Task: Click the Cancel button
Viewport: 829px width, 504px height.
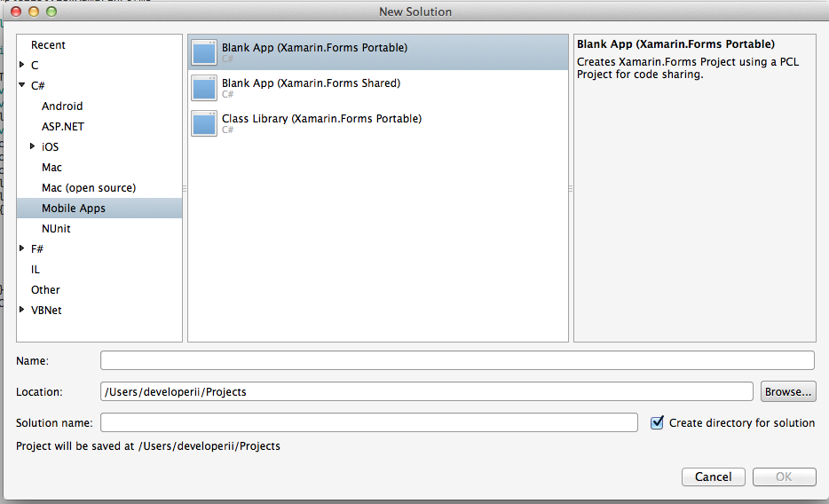Action: (x=714, y=476)
